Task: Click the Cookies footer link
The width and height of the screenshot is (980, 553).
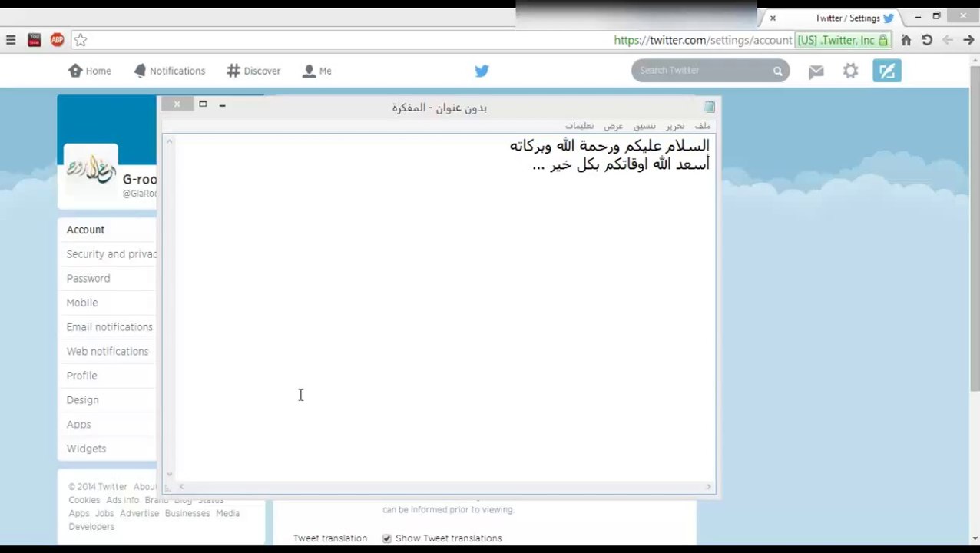Action: click(84, 500)
